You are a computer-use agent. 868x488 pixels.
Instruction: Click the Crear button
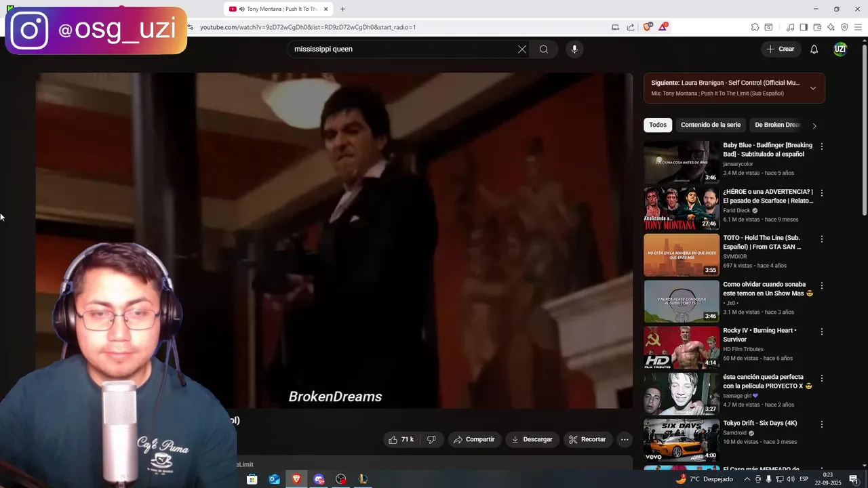coord(780,49)
